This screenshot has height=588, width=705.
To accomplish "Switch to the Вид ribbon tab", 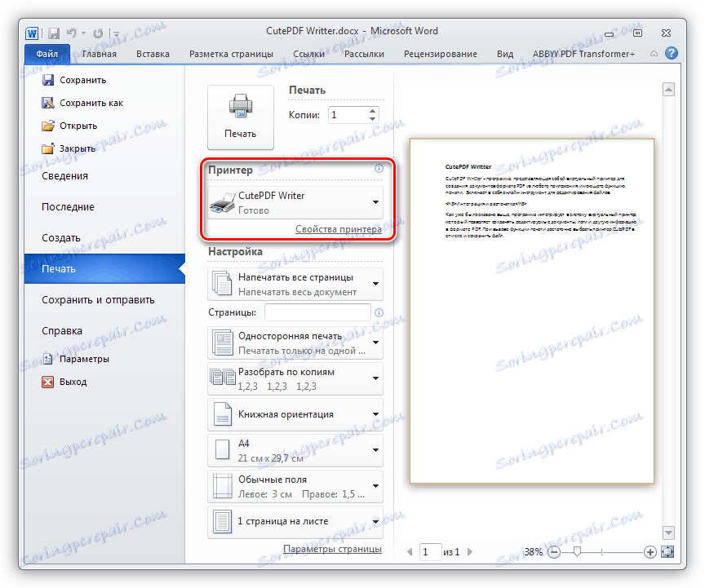I will click(x=505, y=54).
